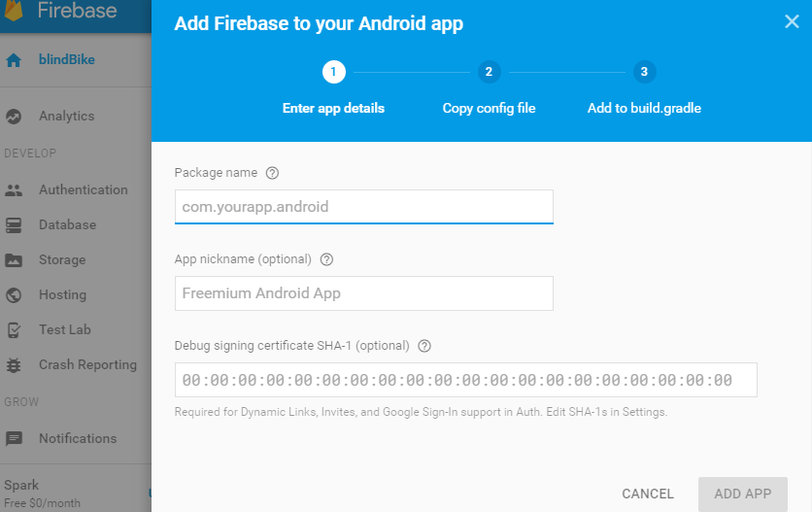812x512 pixels.
Task: Show help for Package name field
Action: [x=272, y=173]
